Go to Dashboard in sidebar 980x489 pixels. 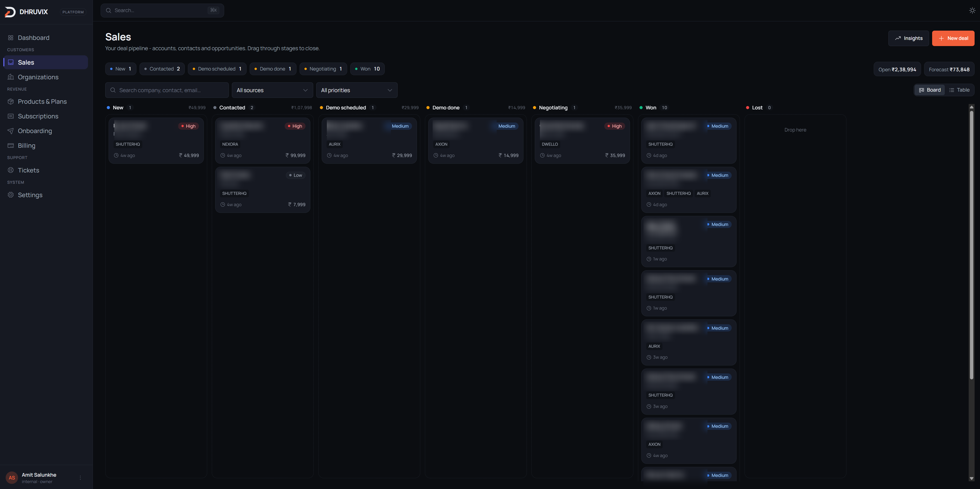[x=46, y=38]
